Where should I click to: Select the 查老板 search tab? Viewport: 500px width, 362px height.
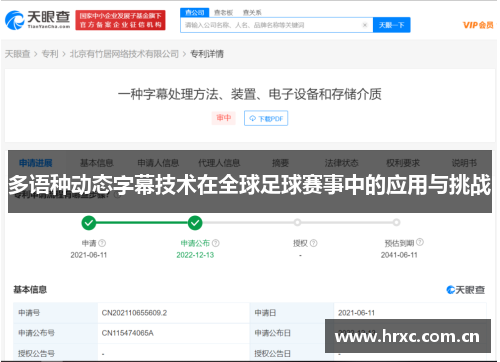(223, 13)
